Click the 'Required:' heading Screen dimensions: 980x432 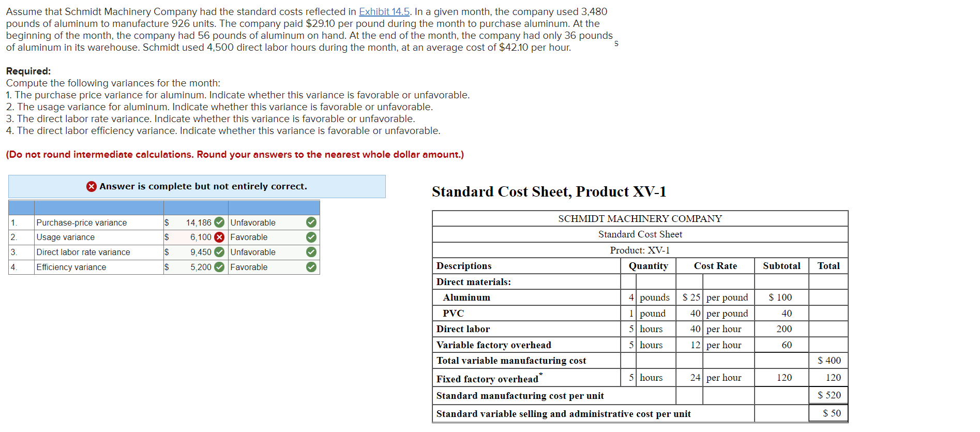28,71
